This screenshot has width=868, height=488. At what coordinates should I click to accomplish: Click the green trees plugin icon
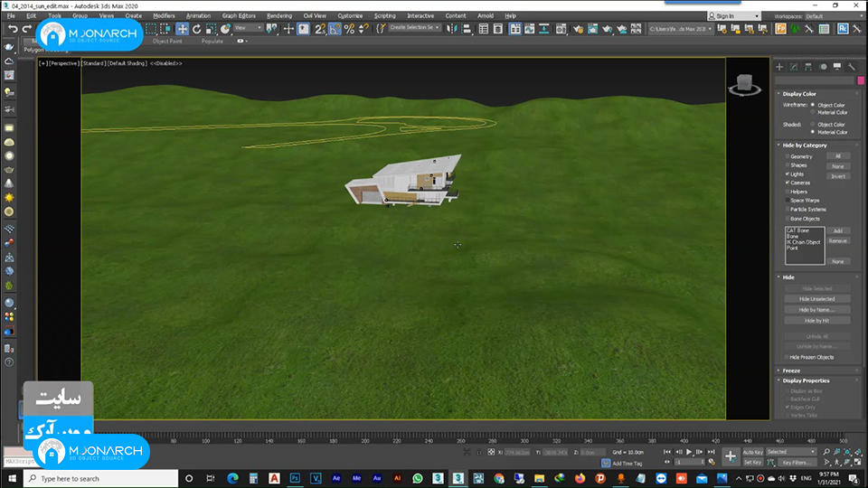(x=795, y=29)
